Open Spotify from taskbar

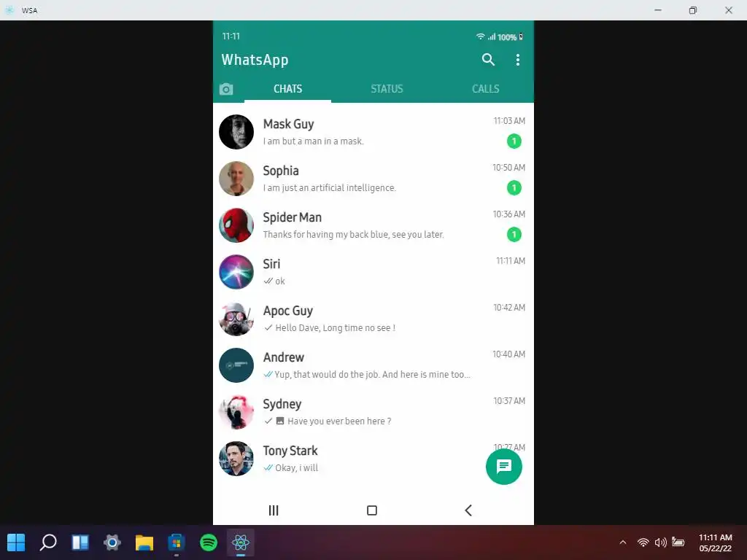(208, 542)
